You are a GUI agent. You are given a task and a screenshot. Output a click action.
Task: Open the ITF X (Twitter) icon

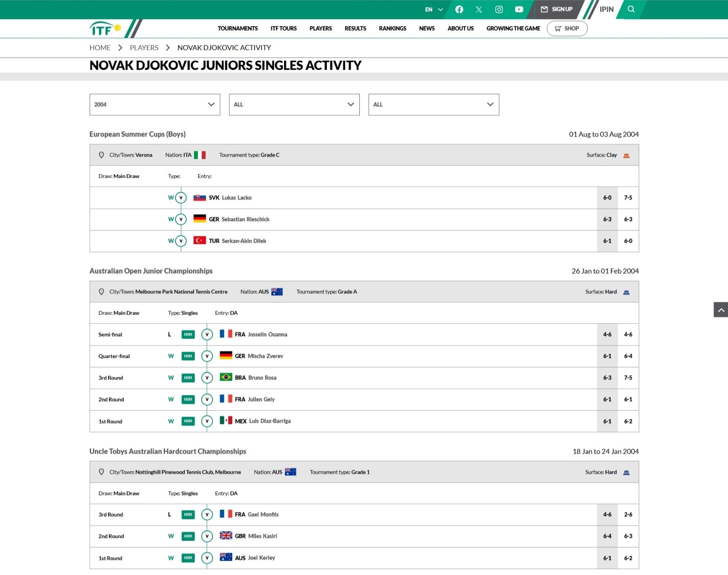pos(479,9)
